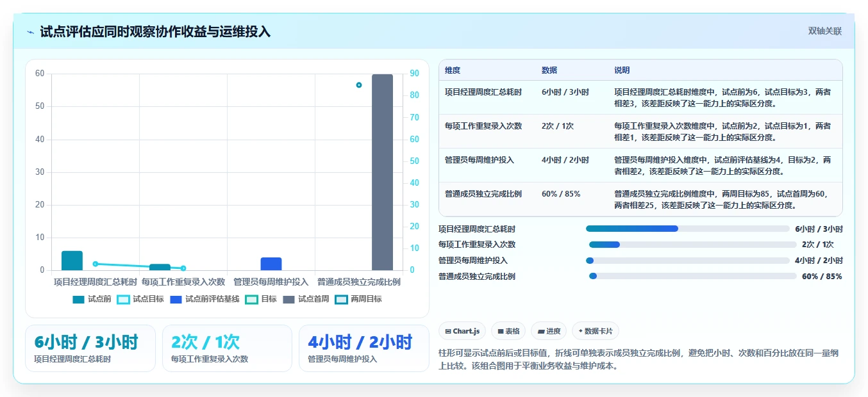Viewport: 868px width, 397px height.
Task: Click table cell 6小时 / 3小时
Action: 565,92
